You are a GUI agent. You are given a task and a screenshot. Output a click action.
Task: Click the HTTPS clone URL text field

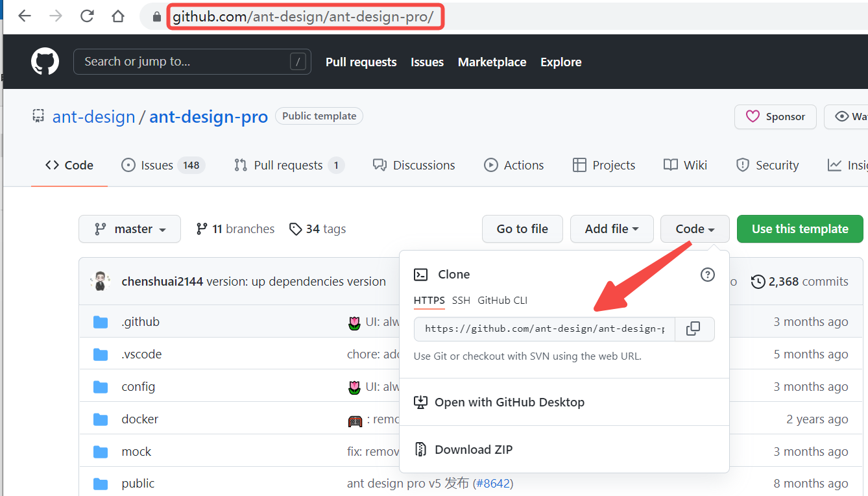click(545, 329)
